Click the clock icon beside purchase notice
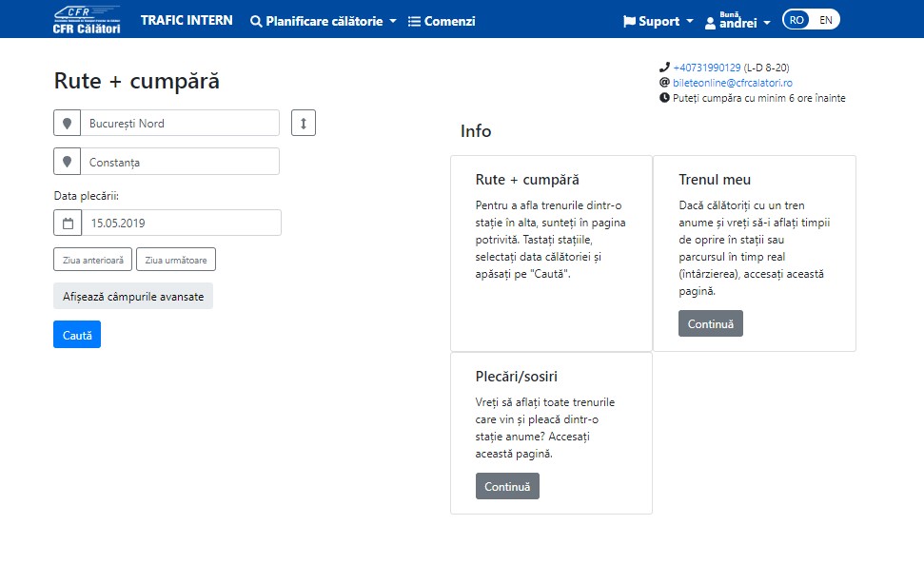Viewport: 924px width, 564px height. point(664,98)
